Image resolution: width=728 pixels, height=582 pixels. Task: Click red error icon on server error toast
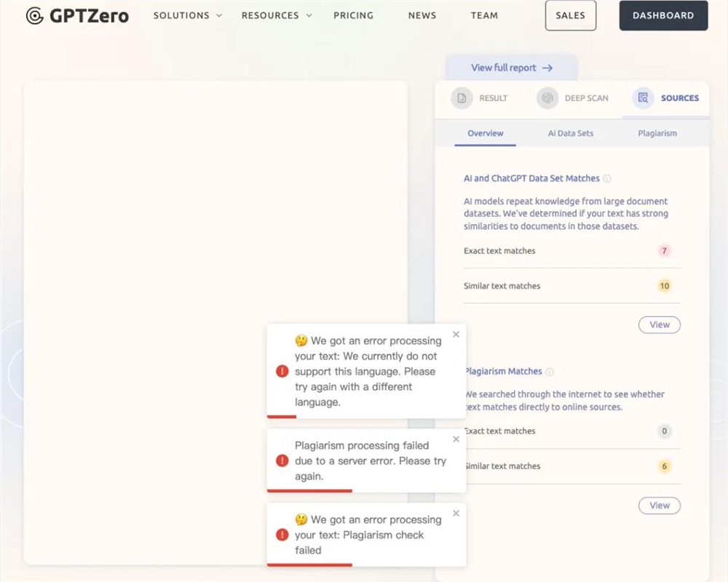[282, 461]
